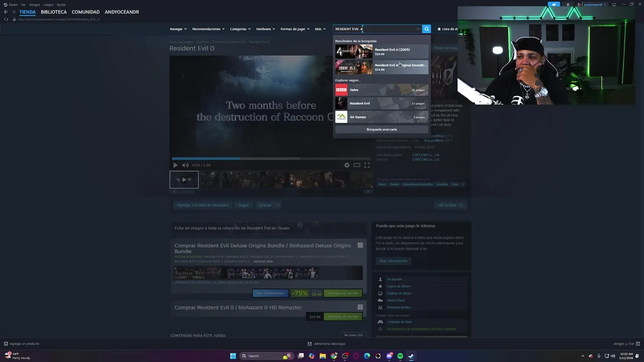Toggle theater mode on the video
This screenshot has height=362, width=644.
(x=357, y=165)
